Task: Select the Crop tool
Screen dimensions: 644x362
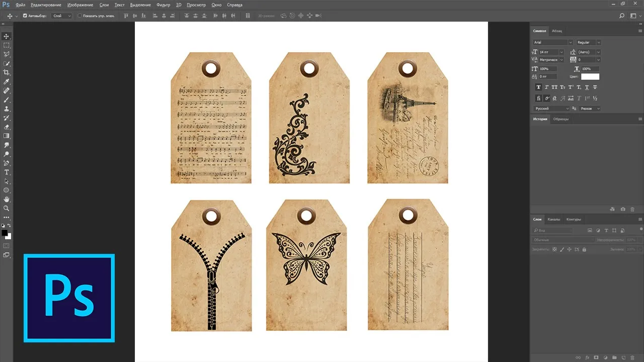Action: tap(7, 72)
